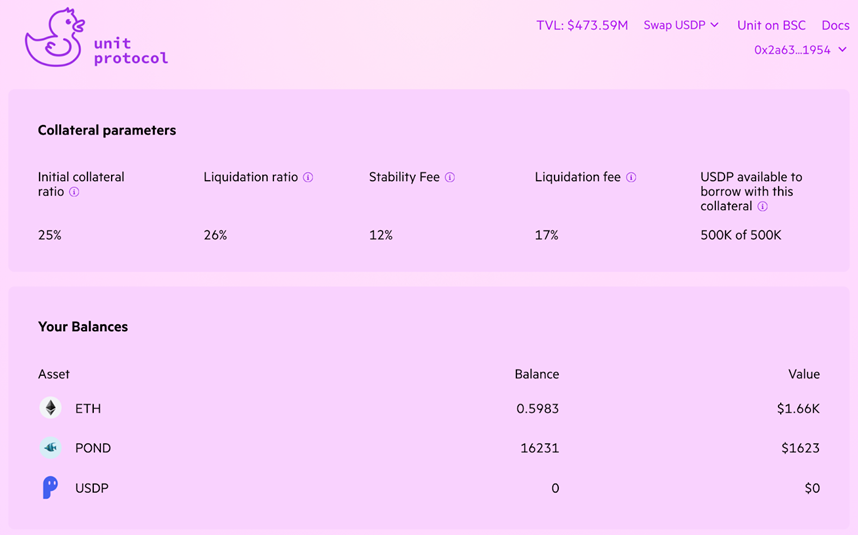Click the ETH token icon
This screenshot has width=858, height=535.
click(50, 408)
